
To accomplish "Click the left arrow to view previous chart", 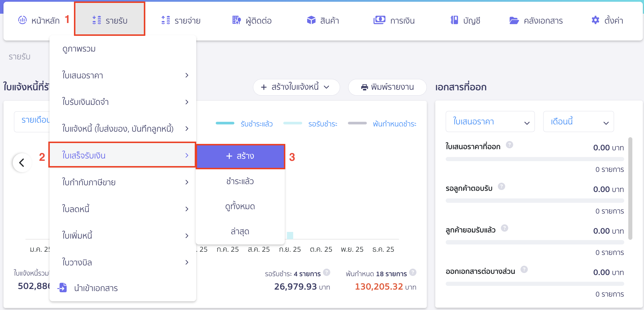I will [x=22, y=163].
